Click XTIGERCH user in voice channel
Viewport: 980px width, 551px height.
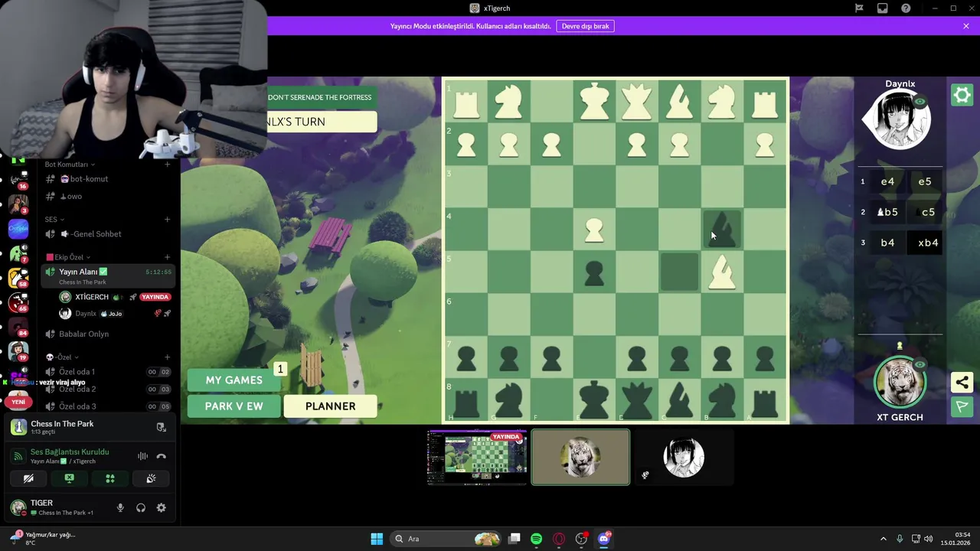point(92,297)
